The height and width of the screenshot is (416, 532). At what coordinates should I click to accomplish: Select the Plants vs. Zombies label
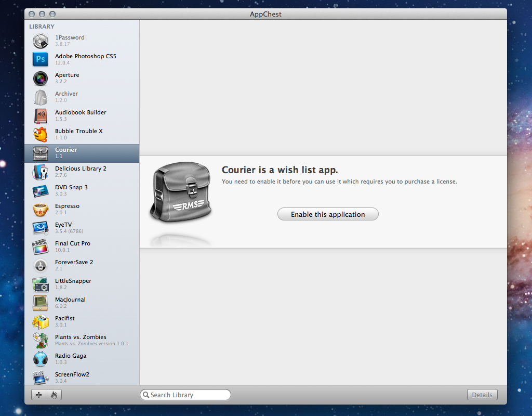click(x=81, y=337)
